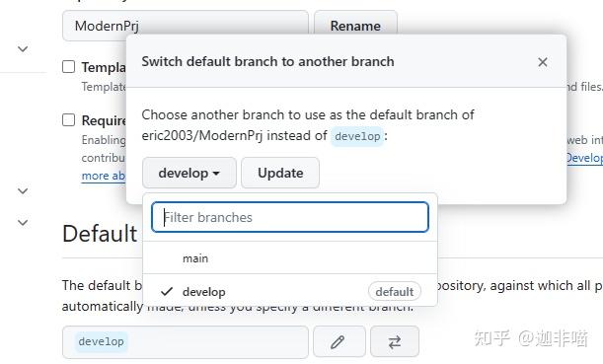Click the ModernPrj repository name field
This screenshot has height=364, width=603.
(x=186, y=26)
